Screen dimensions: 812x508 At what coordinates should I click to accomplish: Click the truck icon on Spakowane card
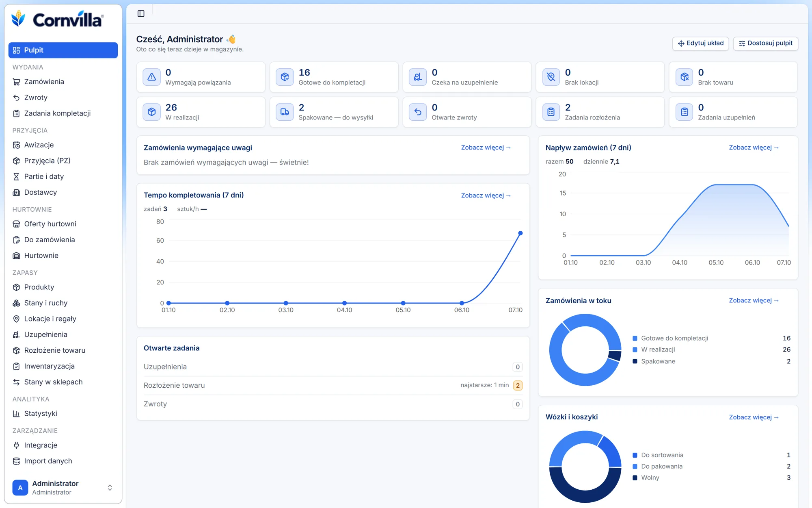click(285, 112)
